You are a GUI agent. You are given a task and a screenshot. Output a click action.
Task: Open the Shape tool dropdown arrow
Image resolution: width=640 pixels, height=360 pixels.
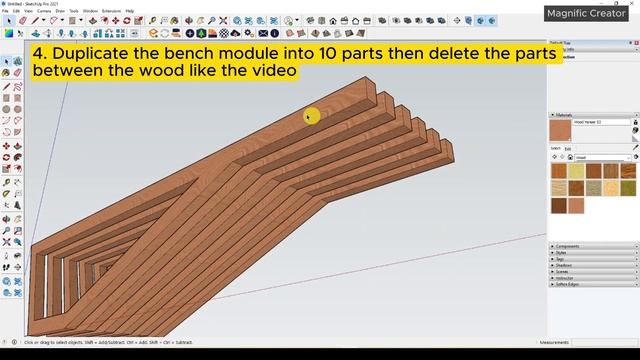(x=81, y=20)
